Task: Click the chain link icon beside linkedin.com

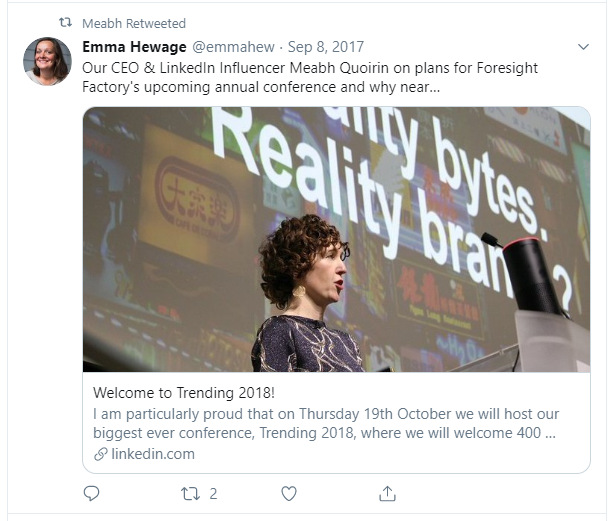Action: point(101,454)
